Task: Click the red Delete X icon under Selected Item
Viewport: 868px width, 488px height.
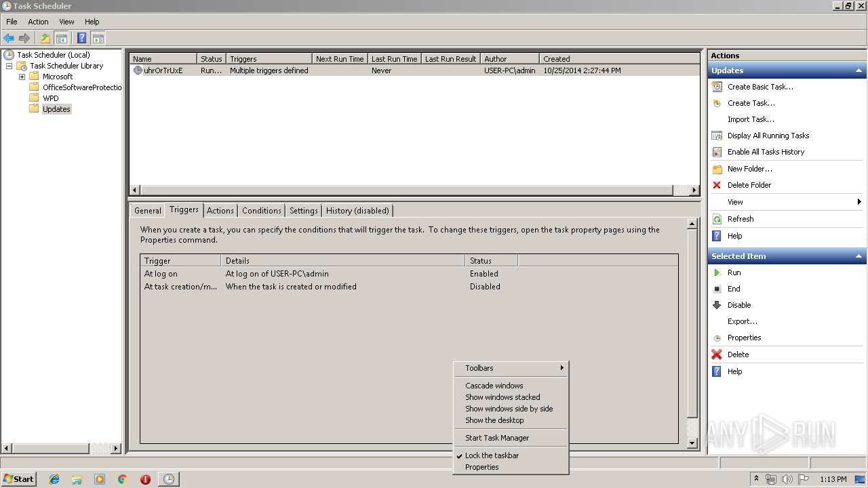Action: [x=717, y=354]
